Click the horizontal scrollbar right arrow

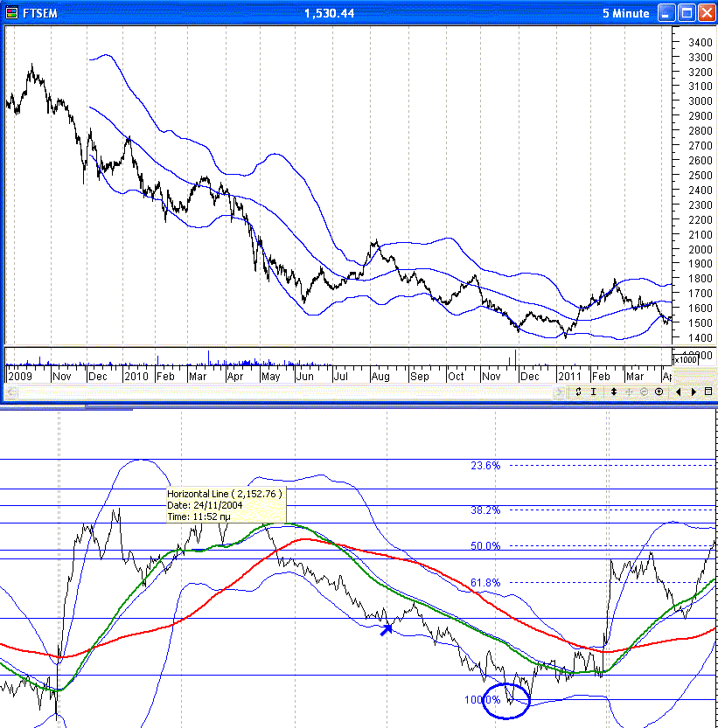pos(694,392)
